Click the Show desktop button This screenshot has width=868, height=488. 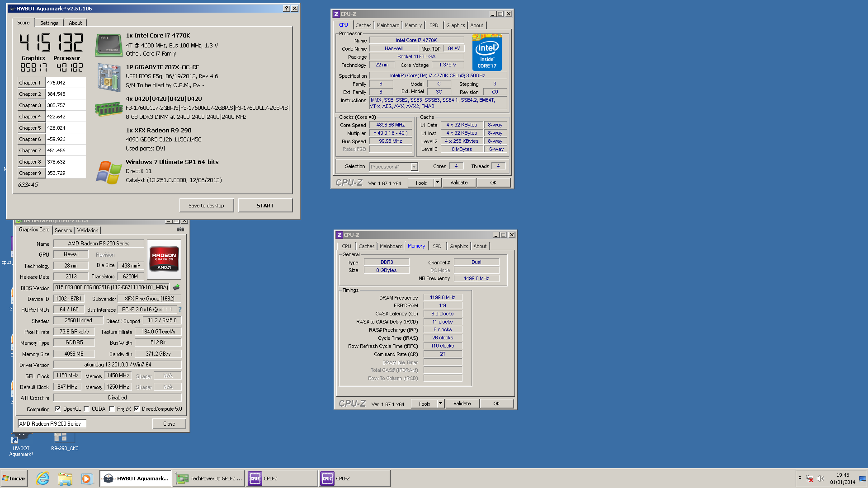click(x=863, y=479)
